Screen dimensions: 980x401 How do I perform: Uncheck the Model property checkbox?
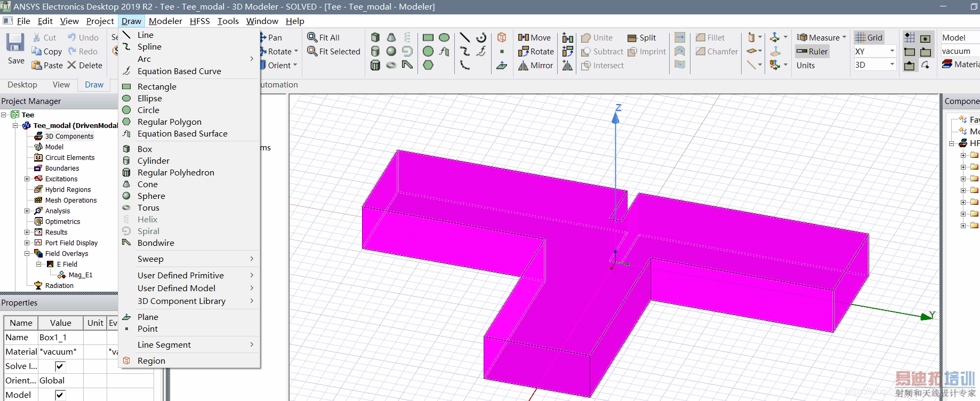(x=60, y=395)
